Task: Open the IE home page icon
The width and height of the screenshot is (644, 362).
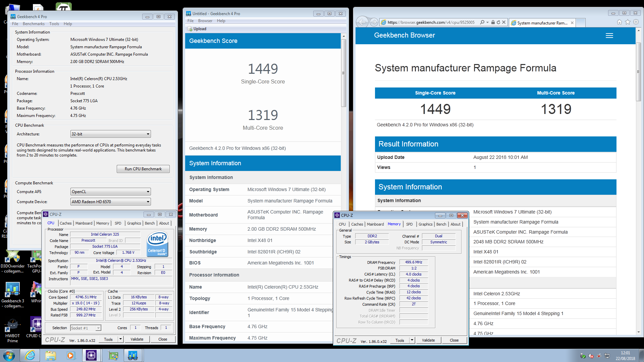Action: [x=619, y=22]
